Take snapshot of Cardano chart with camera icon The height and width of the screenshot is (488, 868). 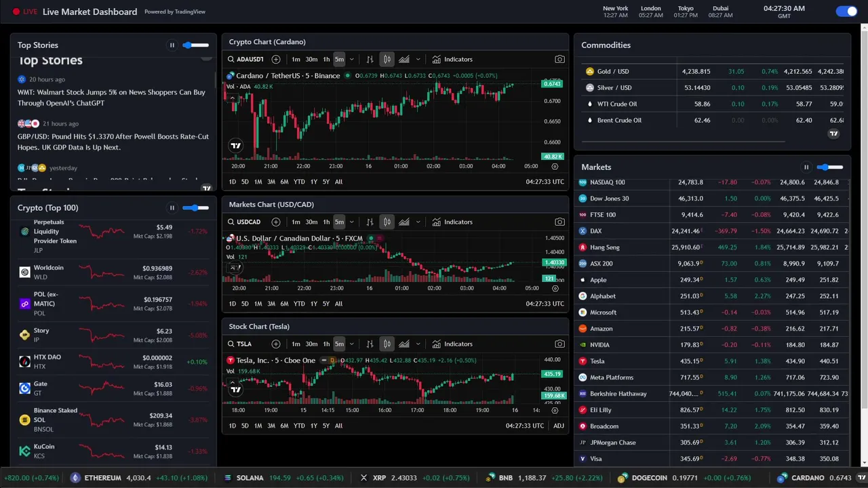(559, 60)
